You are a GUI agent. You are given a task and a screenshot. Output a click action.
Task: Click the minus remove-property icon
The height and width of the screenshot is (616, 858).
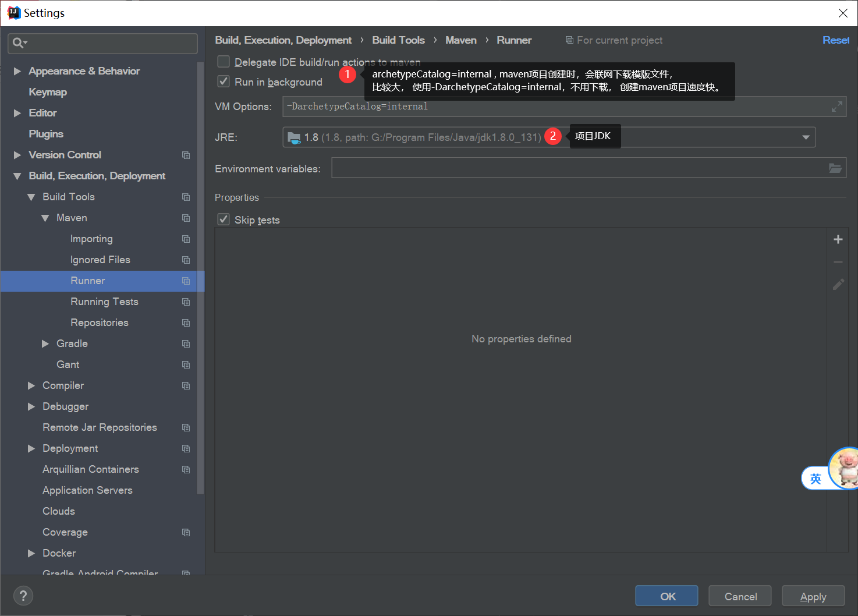click(838, 262)
